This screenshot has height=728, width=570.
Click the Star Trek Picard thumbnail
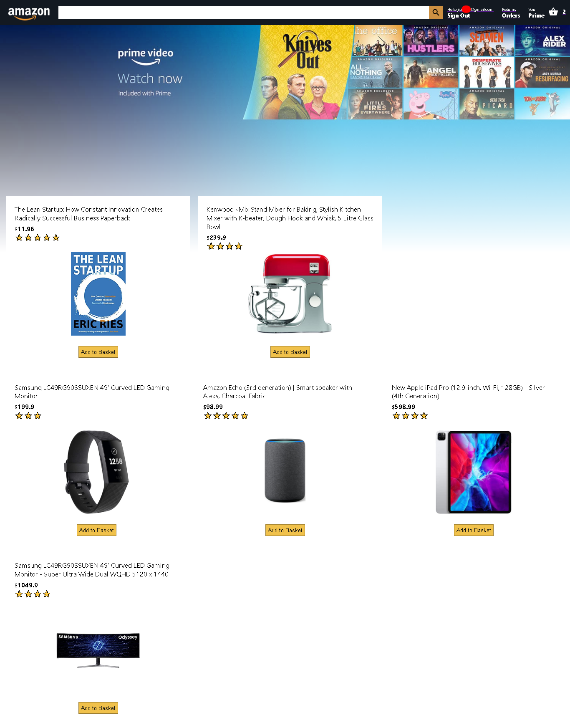[487, 104]
